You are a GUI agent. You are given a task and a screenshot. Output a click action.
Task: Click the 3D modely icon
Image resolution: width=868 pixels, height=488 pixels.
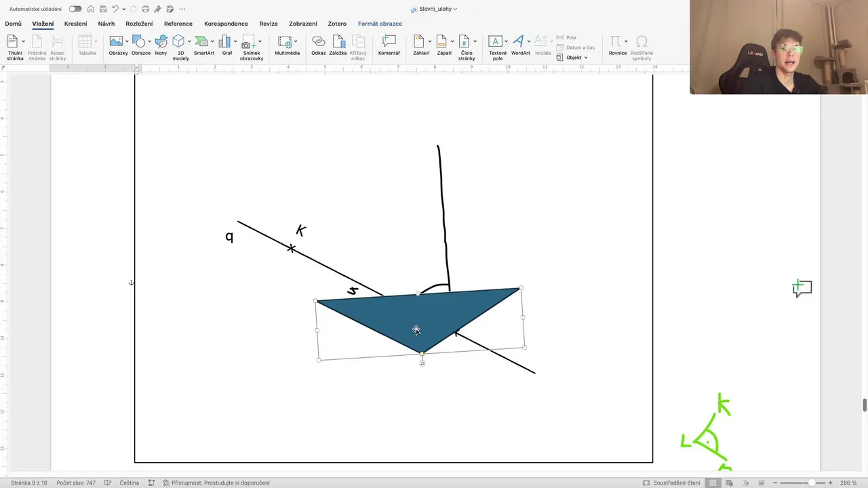[178, 42]
